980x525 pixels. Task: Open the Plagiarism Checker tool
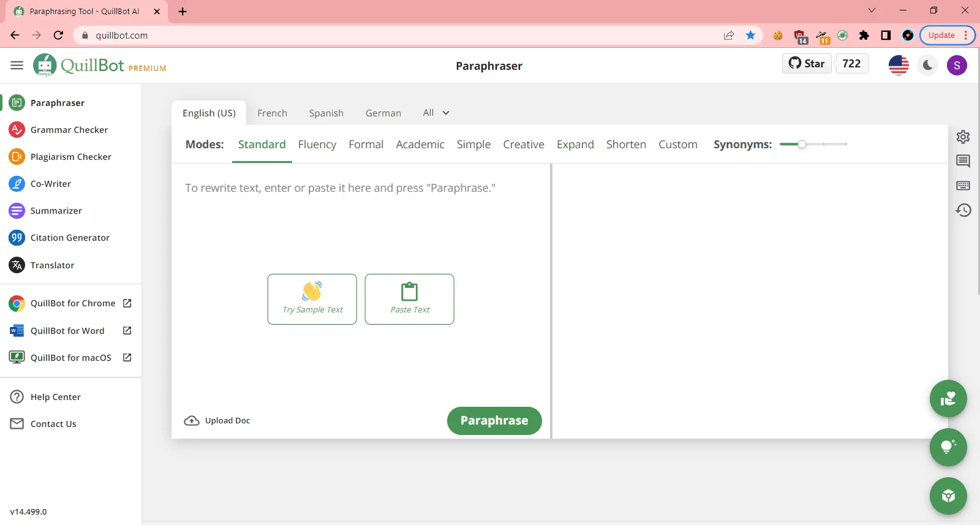(71, 157)
